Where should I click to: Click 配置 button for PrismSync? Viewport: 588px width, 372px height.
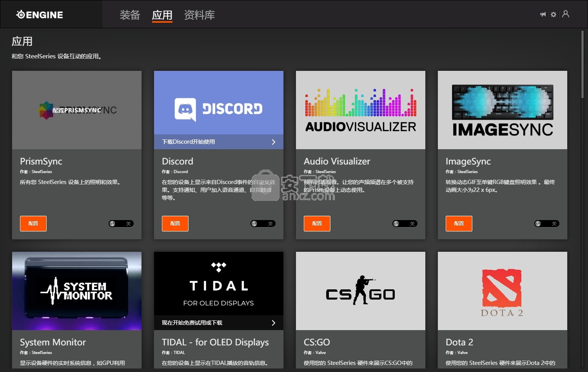pyautogui.click(x=33, y=224)
